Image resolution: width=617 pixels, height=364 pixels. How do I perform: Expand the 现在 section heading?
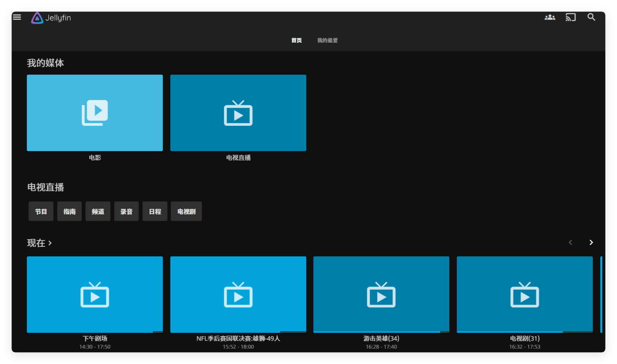pyautogui.click(x=39, y=243)
